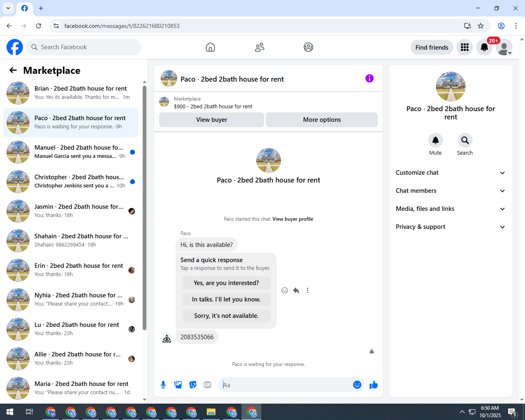
Task: Open the Friends icon in top navigation
Action: pos(260,47)
